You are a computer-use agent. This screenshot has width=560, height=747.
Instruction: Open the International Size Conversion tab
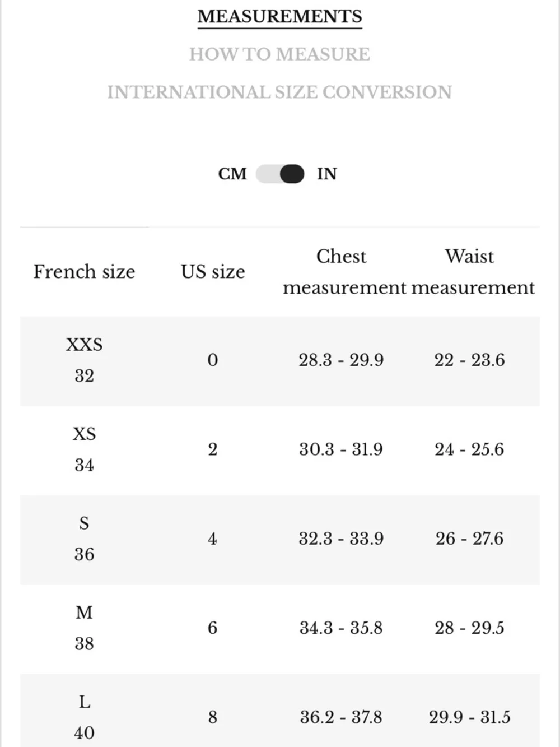click(279, 92)
